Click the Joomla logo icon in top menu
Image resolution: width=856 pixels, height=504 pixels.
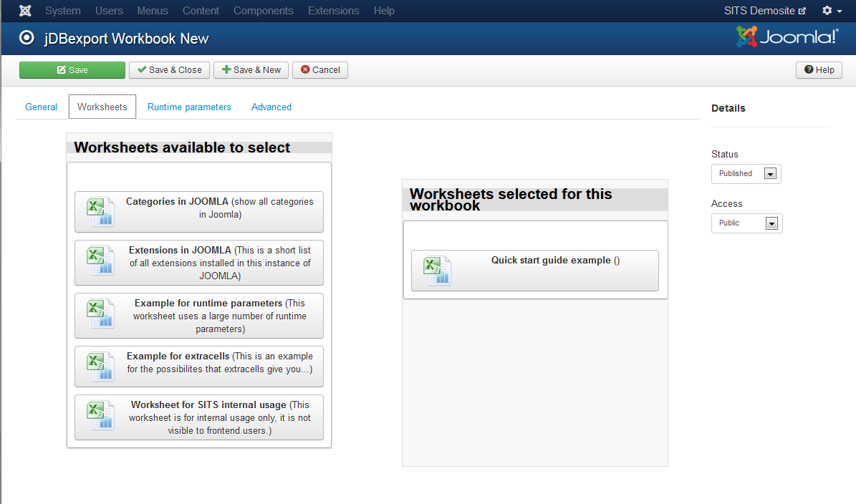point(25,11)
